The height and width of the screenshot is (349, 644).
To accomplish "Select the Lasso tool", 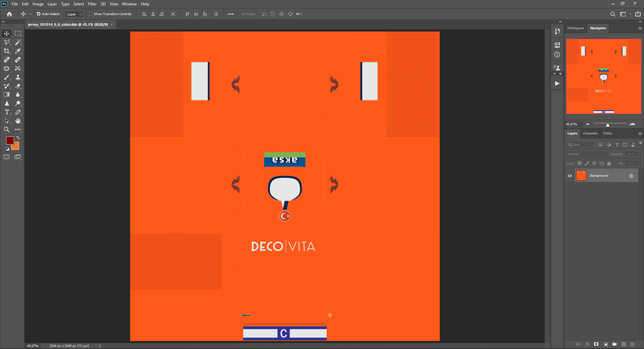I will [x=7, y=42].
